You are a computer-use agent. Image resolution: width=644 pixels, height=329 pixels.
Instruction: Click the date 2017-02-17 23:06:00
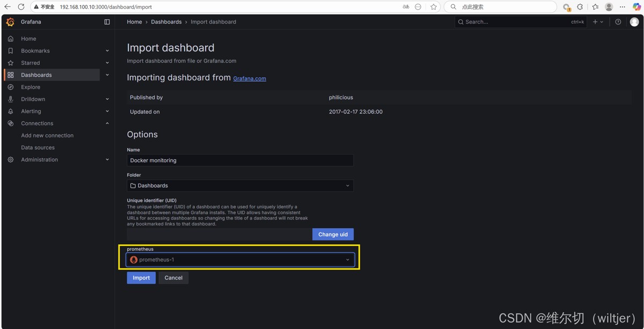356,112
